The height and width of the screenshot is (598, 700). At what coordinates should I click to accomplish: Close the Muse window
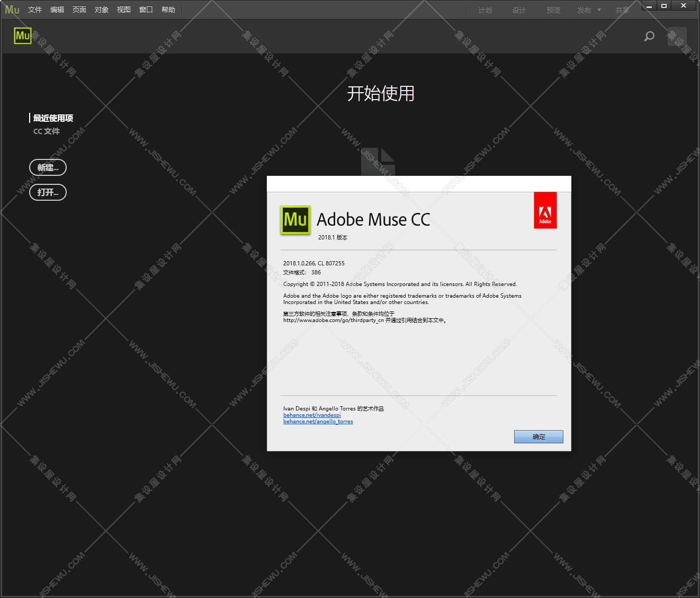(x=685, y=6)
